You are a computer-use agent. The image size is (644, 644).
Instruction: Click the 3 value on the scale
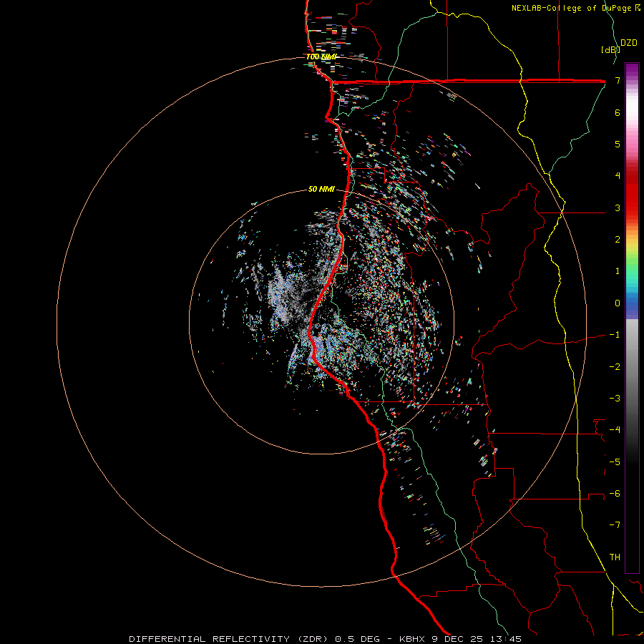[618, 208]
